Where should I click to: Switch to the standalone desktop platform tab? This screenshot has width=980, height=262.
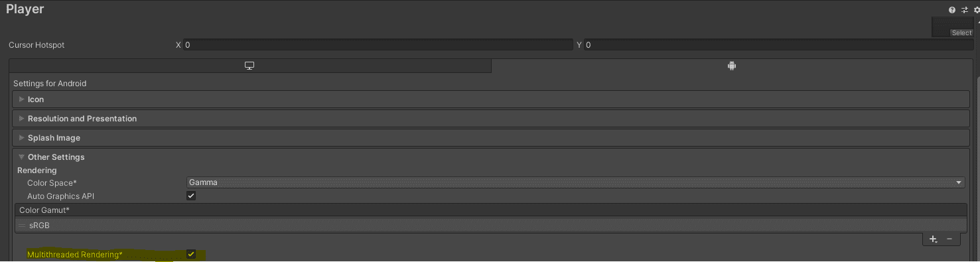(250, 66)
